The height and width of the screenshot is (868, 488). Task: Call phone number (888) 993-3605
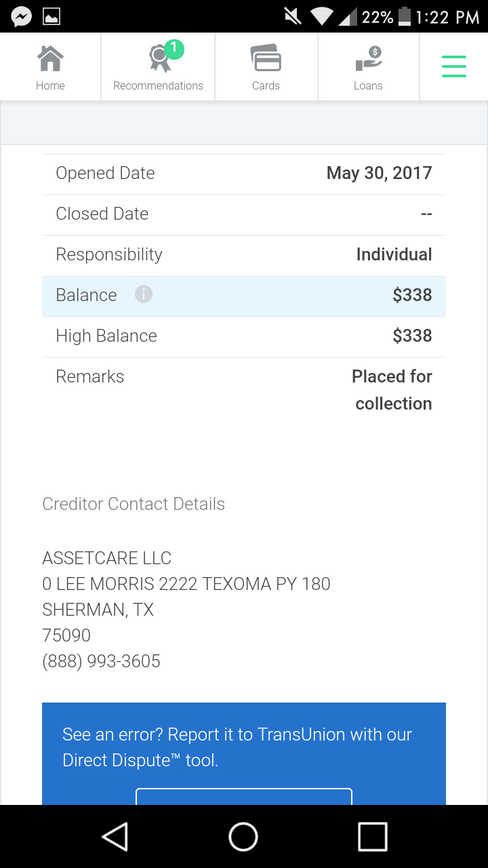[x=101, y=661]
